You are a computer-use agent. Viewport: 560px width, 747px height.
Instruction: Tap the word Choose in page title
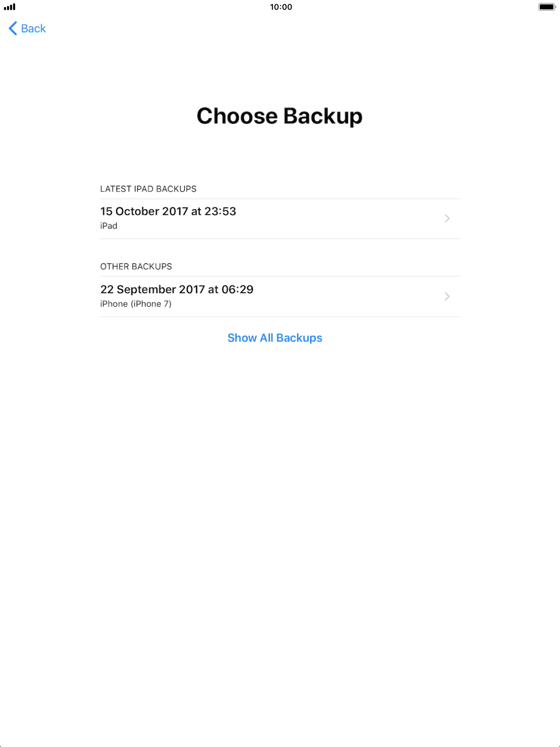click(x=237, y=116)
